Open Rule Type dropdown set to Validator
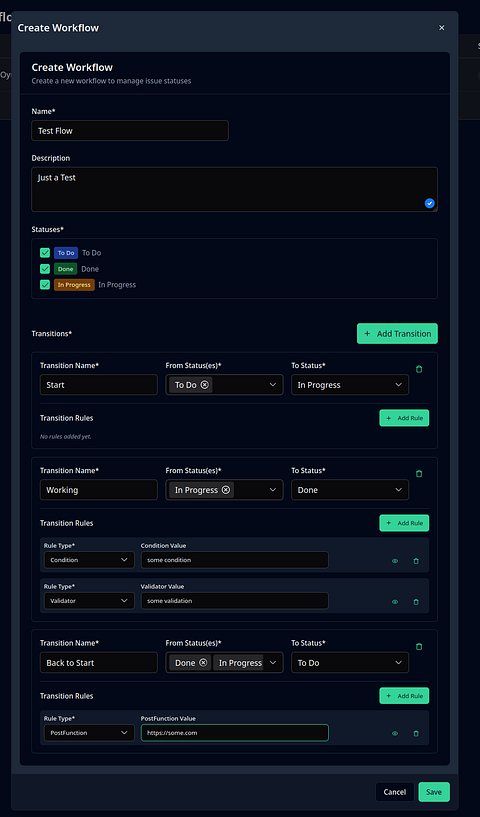 point(89,601)
